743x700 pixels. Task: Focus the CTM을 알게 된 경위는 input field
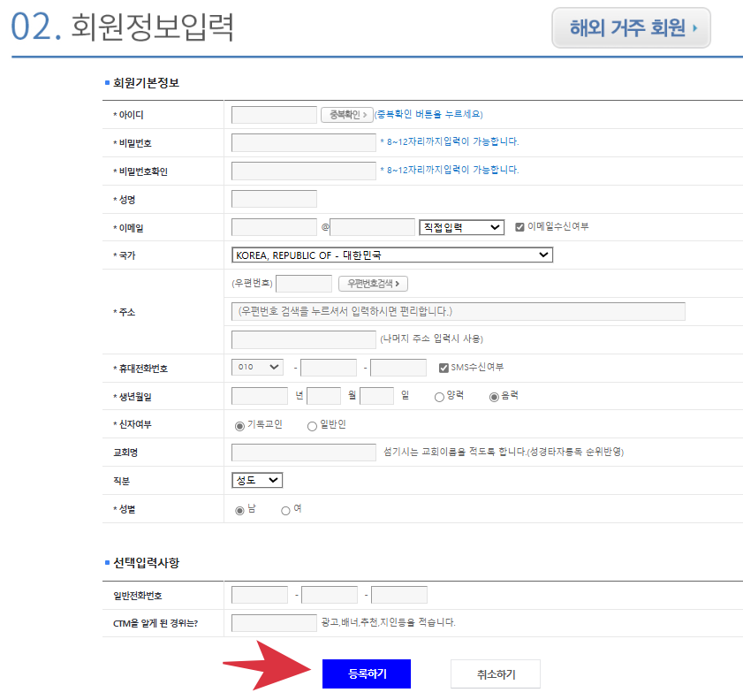[274, 623]
